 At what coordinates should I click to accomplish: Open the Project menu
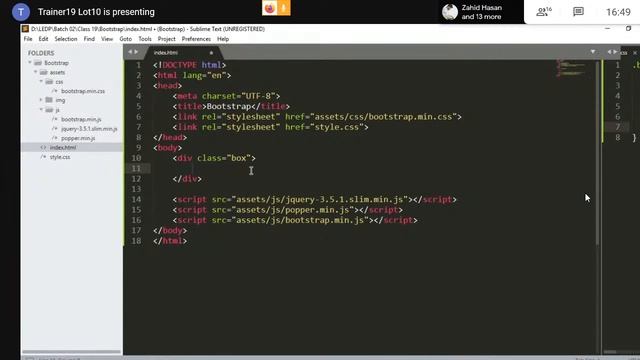(x=167, y=39)
